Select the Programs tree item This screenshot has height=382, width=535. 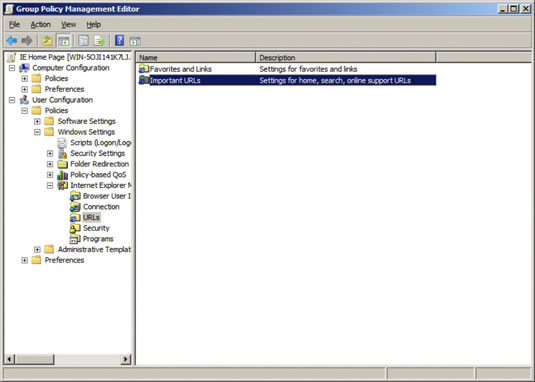coord(98,239)
